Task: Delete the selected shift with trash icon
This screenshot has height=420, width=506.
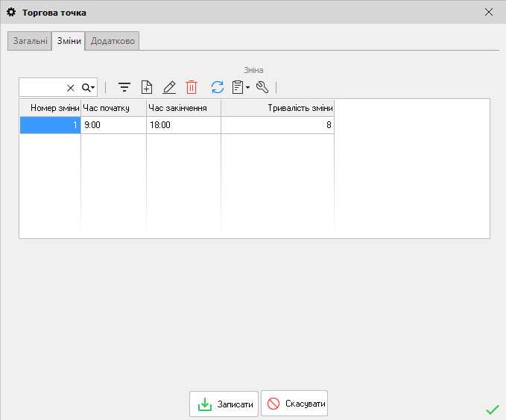Action: [x=192, y=87]
